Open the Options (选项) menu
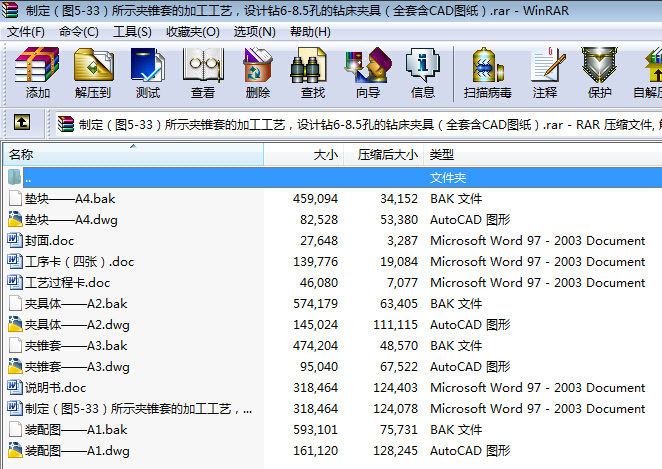 coord(255,32)
